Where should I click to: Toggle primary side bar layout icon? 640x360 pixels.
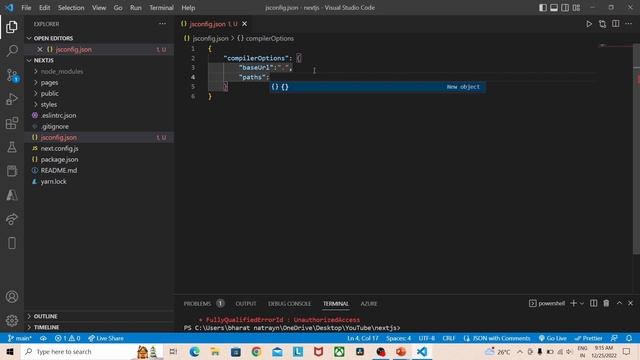point(543,8)
